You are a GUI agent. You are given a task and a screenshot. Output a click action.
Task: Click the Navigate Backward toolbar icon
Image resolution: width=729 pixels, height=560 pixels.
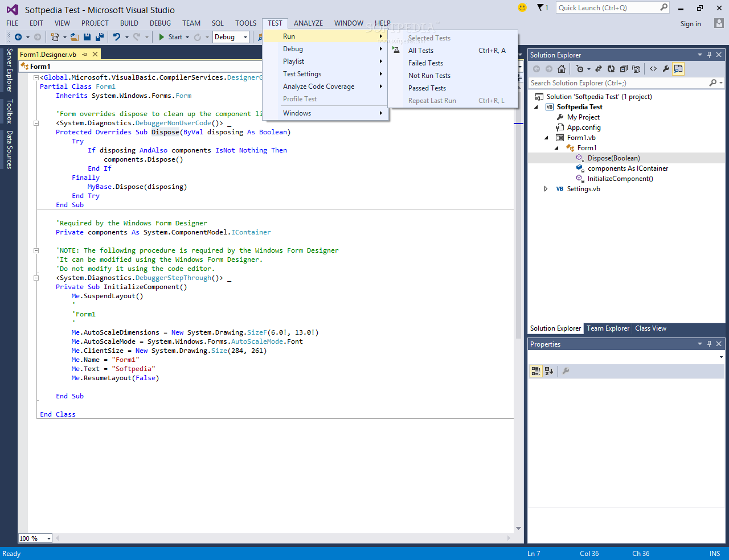18,37
